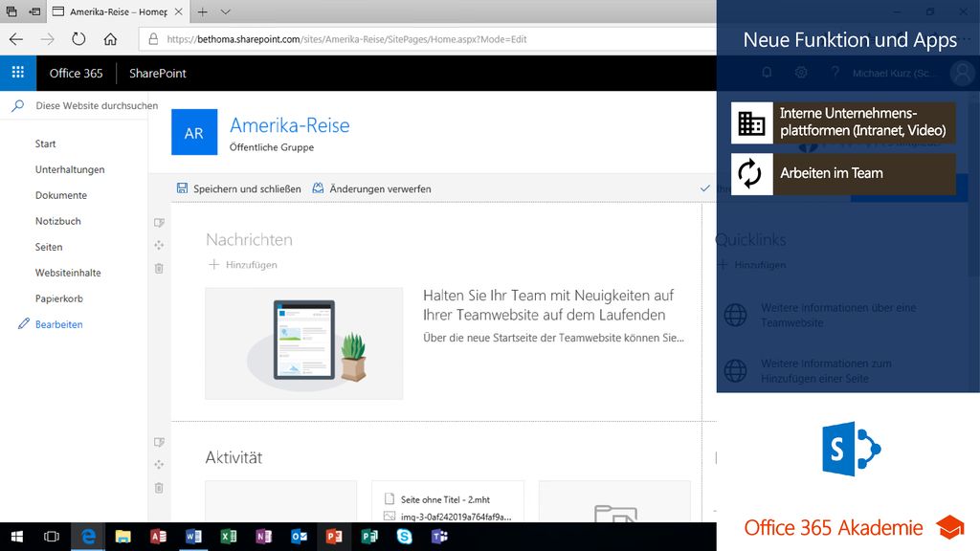Image resolution: width=980 pixels, height=551 pixels.
Task: Click the move icon for Aktivität web part
Action: [160, 465]
